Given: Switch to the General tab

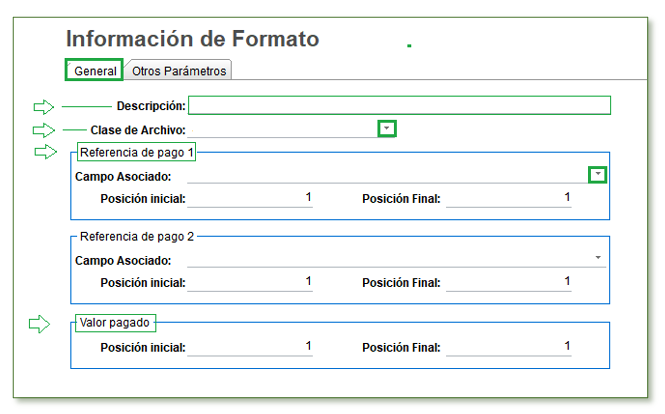Looking at the screenshot, I should [x=94, y=70].
